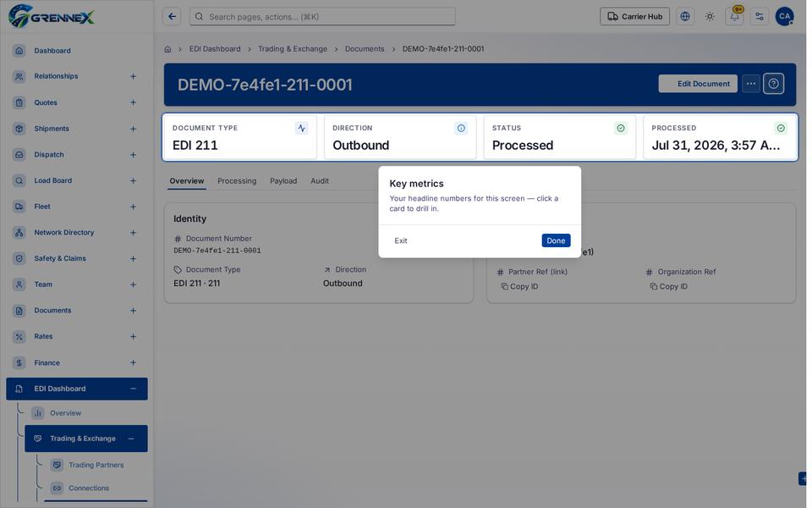Switch to the Payload tab
The height and width of the screenshot is (508, 812).
tap(283, 181)
